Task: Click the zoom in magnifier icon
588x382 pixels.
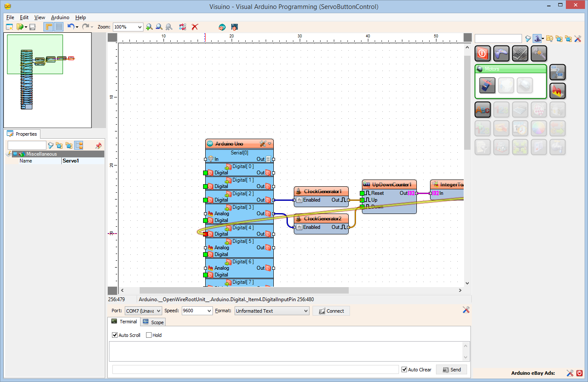Action: point(149,27)
